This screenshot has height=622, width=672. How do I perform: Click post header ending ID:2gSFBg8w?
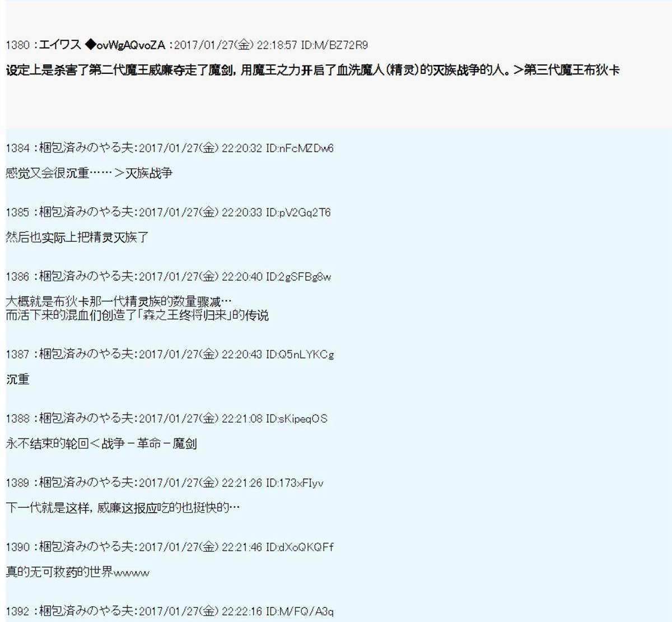[169, 276]
